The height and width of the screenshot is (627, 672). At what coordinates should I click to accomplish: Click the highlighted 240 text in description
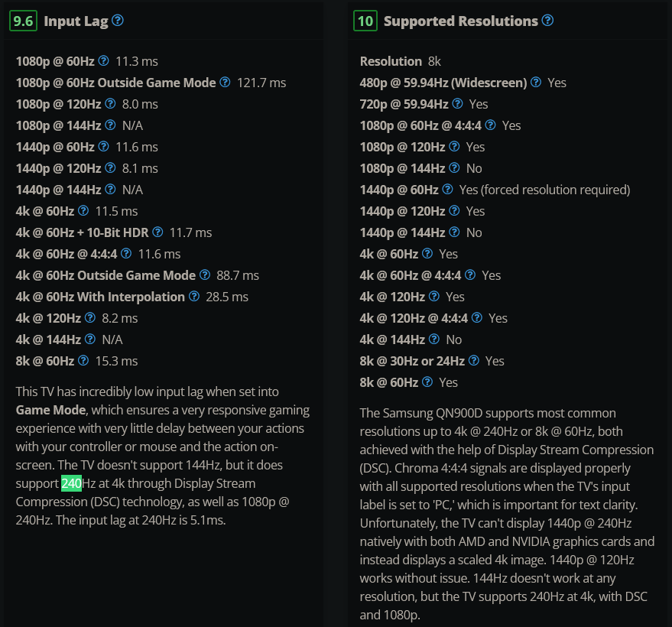click(71, 483)
